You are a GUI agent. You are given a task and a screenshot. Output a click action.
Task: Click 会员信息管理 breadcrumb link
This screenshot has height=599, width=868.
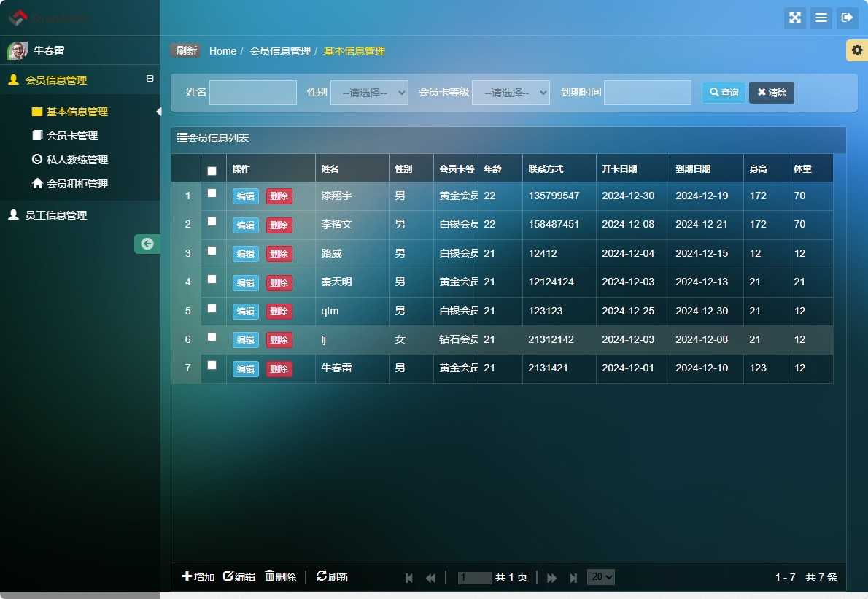(x=280, y=51)
